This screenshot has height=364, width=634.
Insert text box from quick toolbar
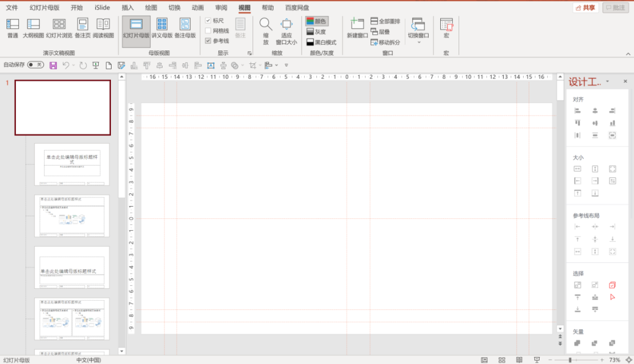tap(211, 65)
